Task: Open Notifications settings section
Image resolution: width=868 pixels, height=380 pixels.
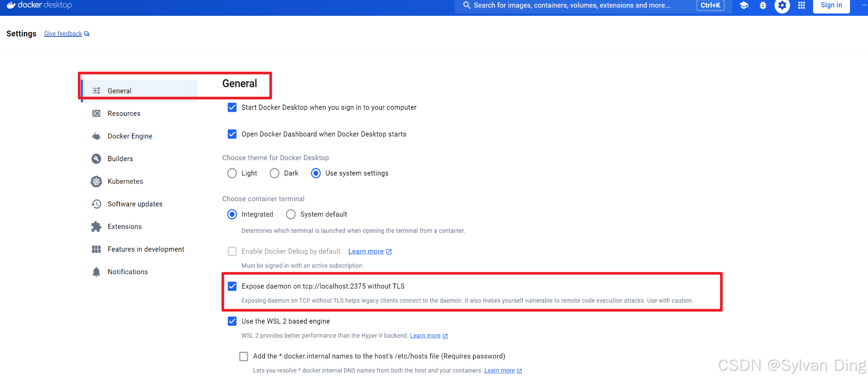Action: [x=140, y=272]
